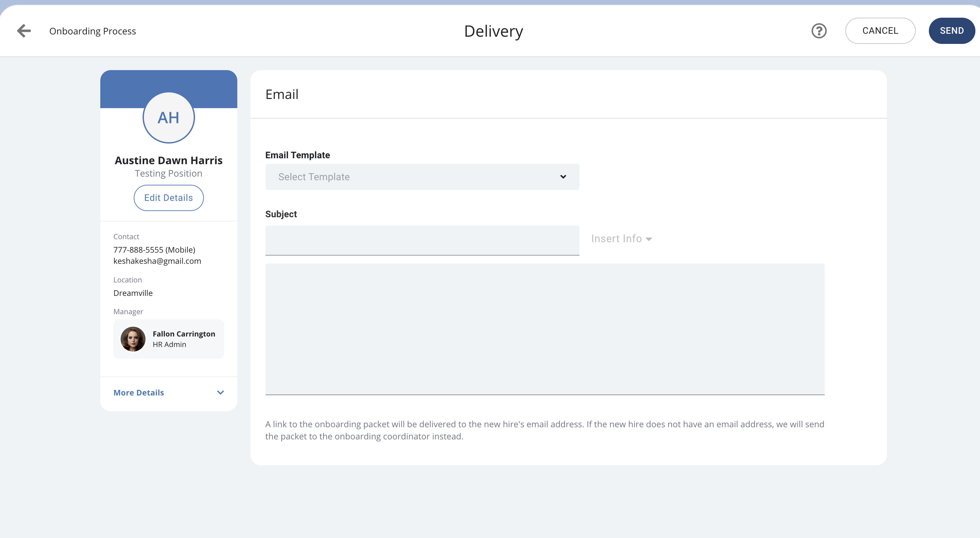Click the Edit Details button

point(168,198)
